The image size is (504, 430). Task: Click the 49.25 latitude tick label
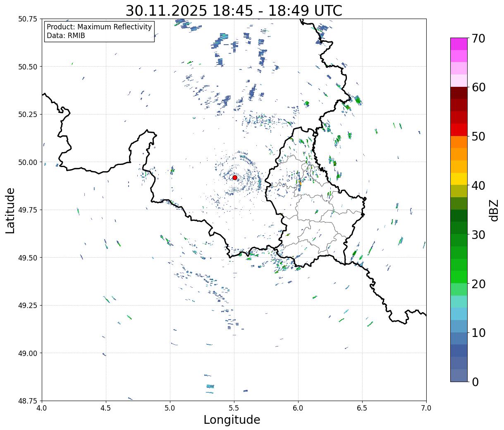click(28, 305)
